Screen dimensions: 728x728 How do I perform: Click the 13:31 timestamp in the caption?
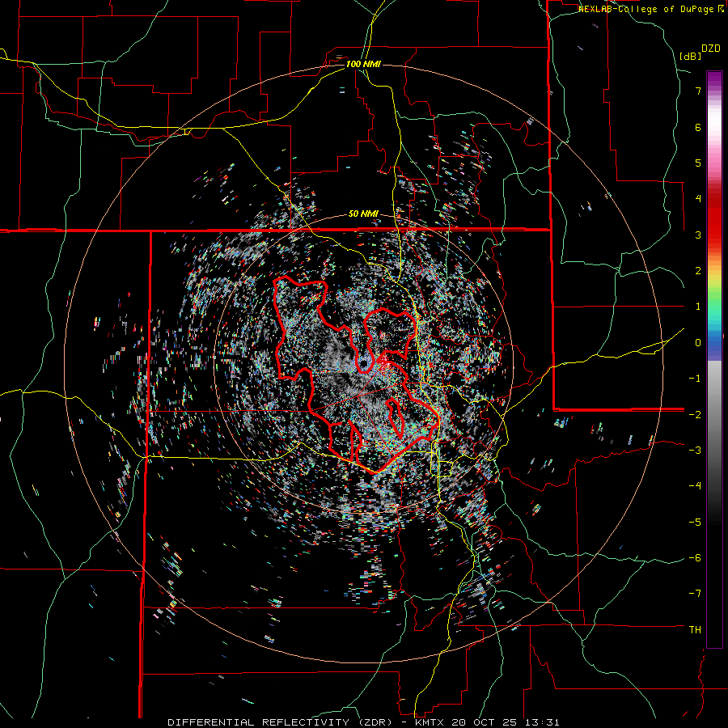541,722
